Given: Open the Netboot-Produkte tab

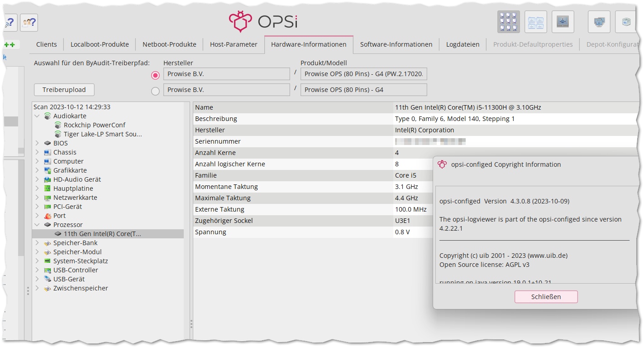Looking at the screenshot, I should click(169, 44).
